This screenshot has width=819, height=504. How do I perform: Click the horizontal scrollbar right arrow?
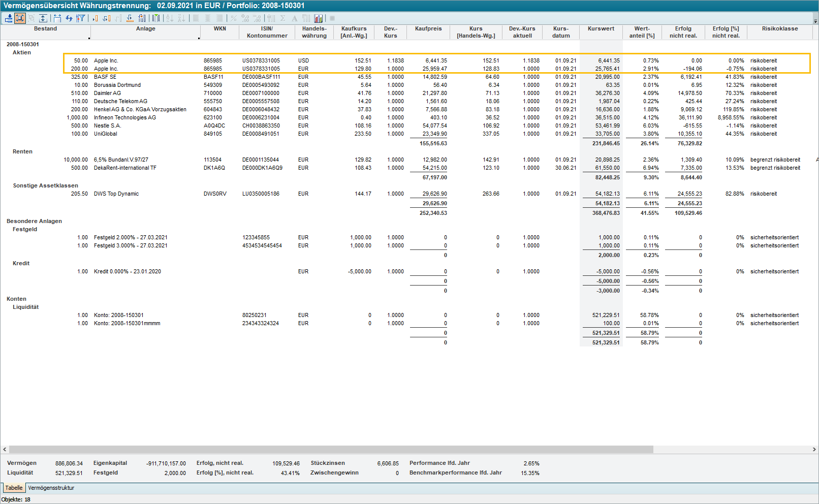click(814, 450)
